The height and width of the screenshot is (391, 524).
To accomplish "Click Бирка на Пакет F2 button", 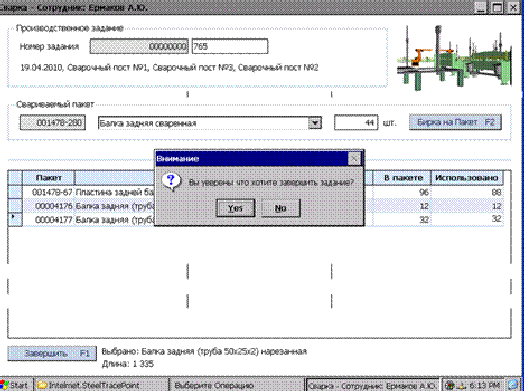I will (455, 123).
